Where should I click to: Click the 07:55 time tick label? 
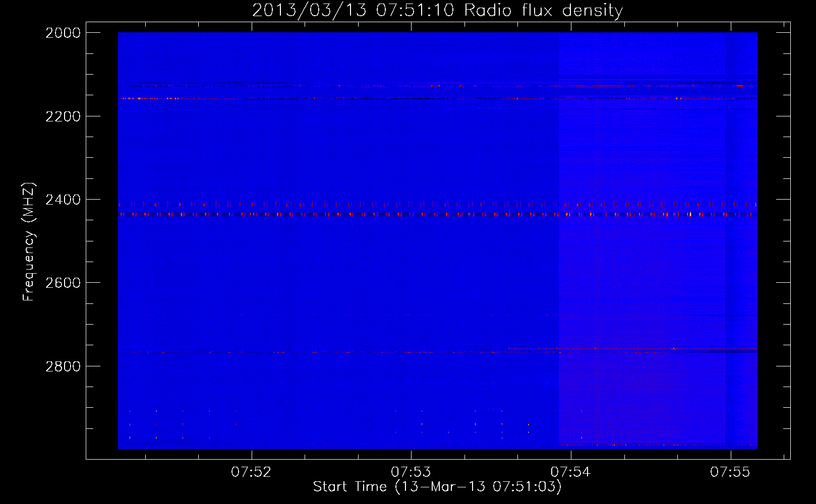[730, 472]
